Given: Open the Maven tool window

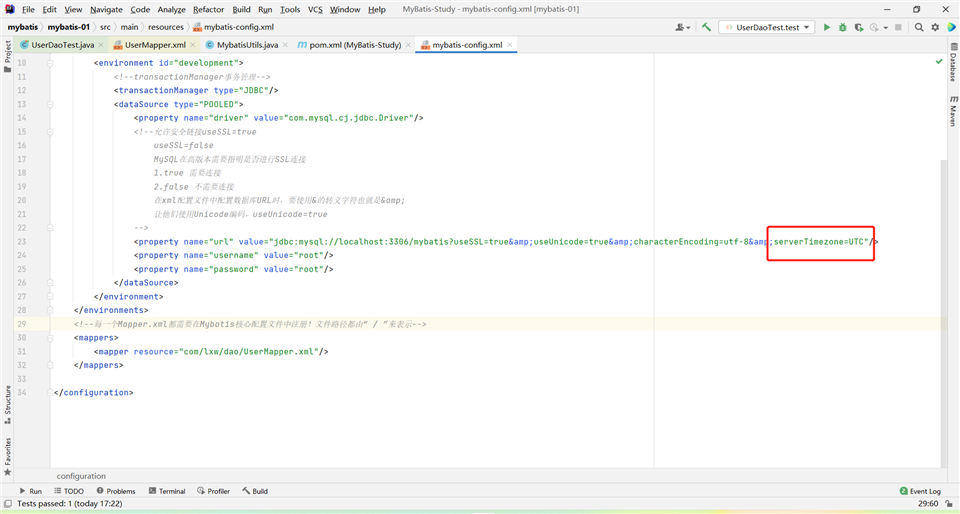Looking at the screenshot, I should [x=953, y=111].
